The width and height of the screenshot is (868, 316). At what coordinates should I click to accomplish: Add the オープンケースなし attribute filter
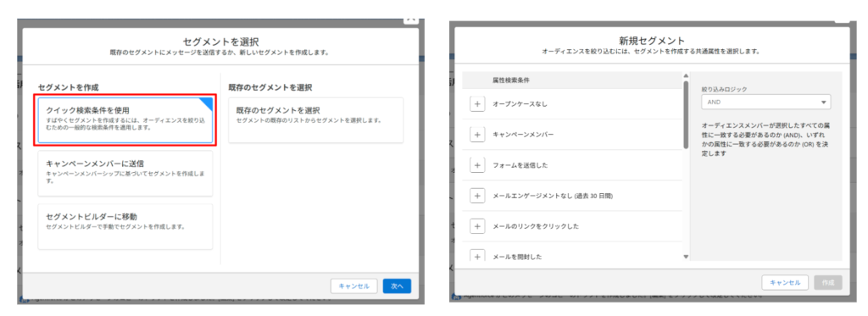477,104
